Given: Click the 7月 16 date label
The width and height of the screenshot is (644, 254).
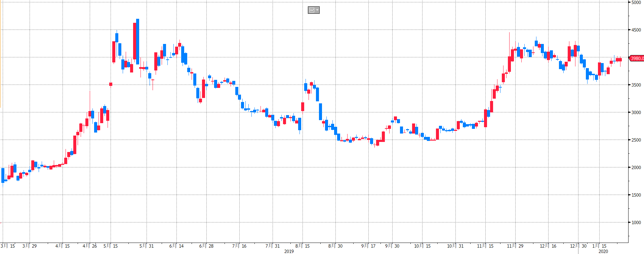Looking at the screenshot, I should click(239, 246).
